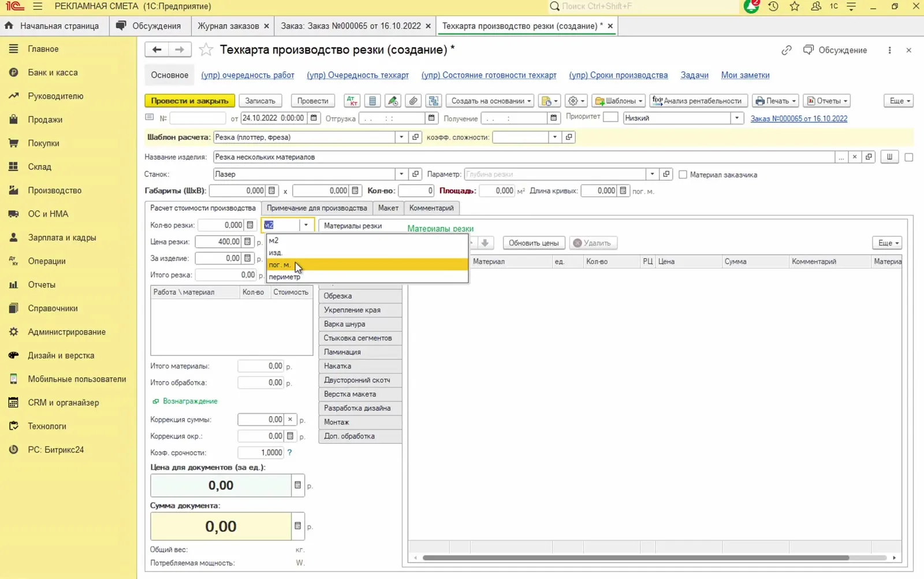Viewport: 924px width, 579px height.
Task: Click coefficient срочности help question mark
Action: pyautogui.click(x=290, y=452)
